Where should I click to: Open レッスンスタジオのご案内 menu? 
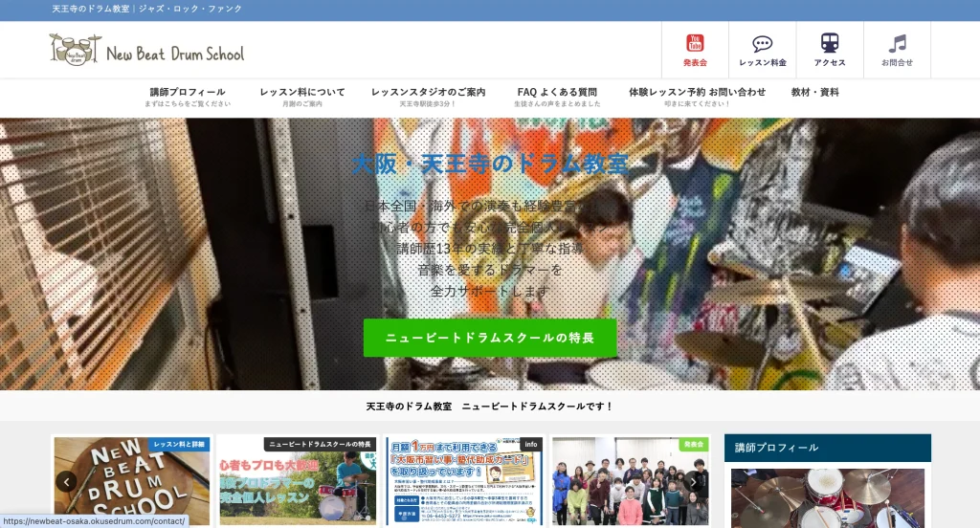click(x=428, y=97)
